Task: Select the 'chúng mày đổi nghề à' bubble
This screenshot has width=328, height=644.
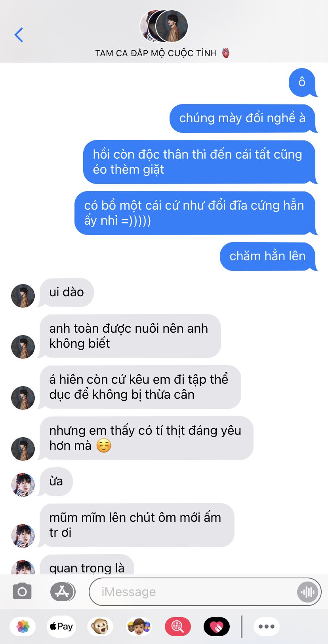Action: tap(242, 118)
